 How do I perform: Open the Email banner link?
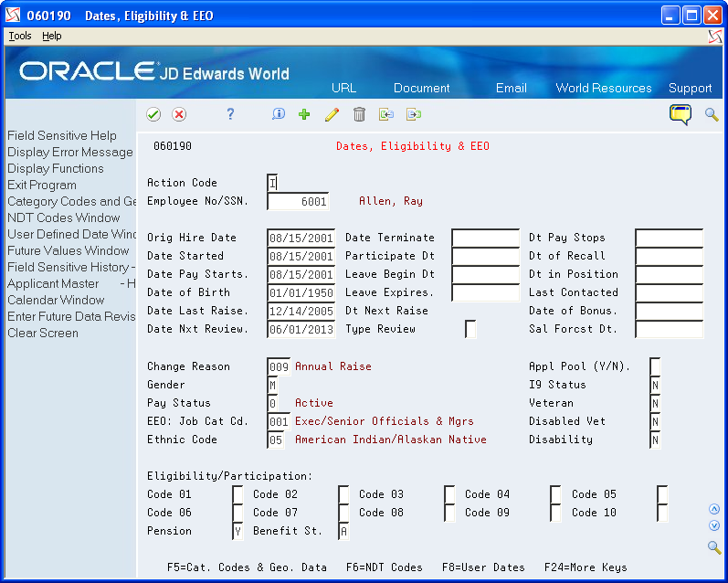pos(512,88)
